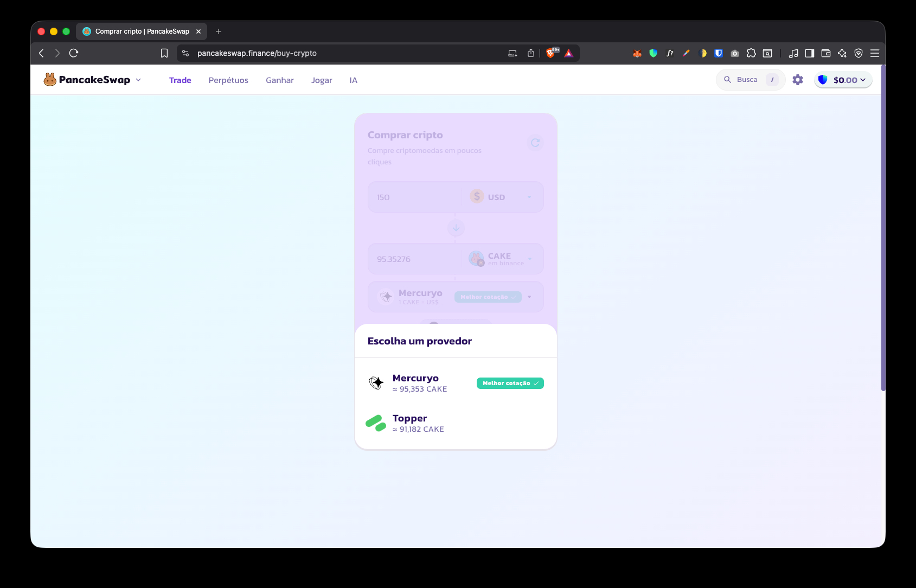Image resolution: width=916 pixels, height=588 pixels.
Task: Click the Mercuryo provider logo icon
Action: [x=376, y=383]
